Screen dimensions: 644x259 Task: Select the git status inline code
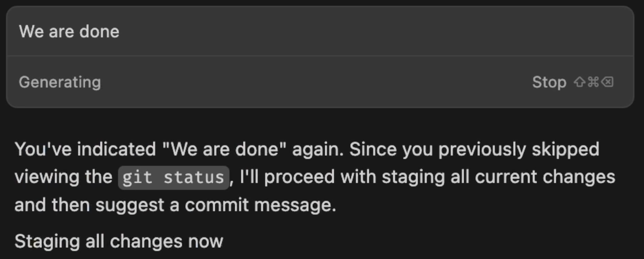pyautogui.click(x=173, y=177)
